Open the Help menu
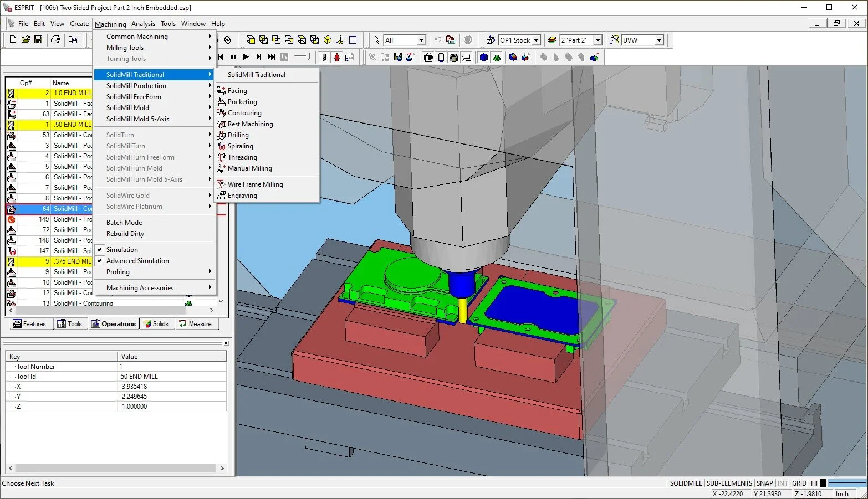The height and width of the screenshot is (499, 868). click(218, 24)
